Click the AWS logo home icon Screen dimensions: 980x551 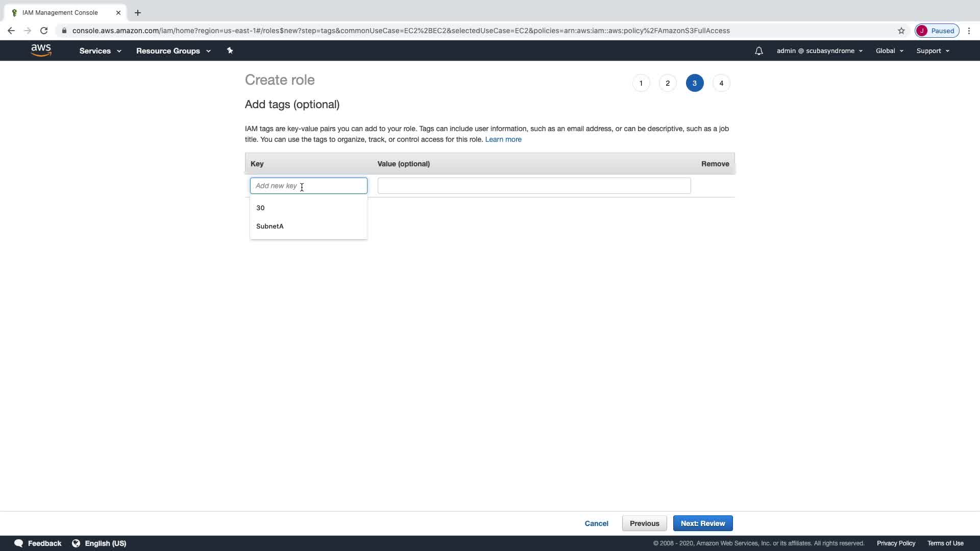(x=41, y=50)
